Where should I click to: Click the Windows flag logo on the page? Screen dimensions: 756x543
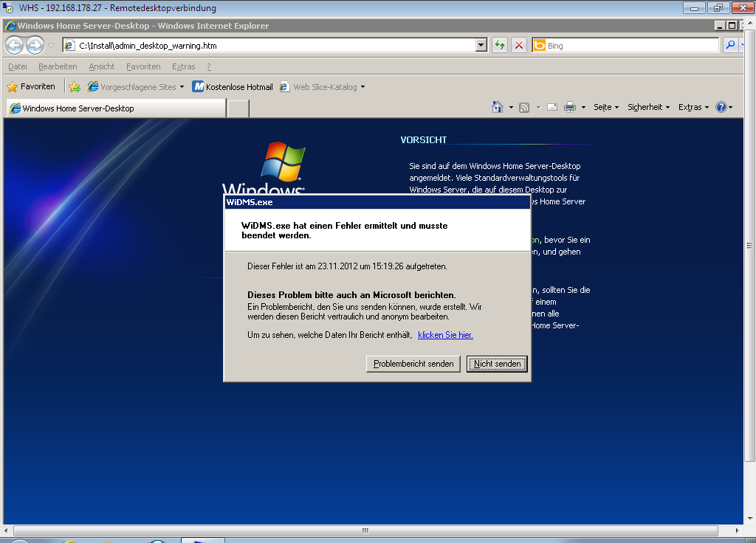283,161
